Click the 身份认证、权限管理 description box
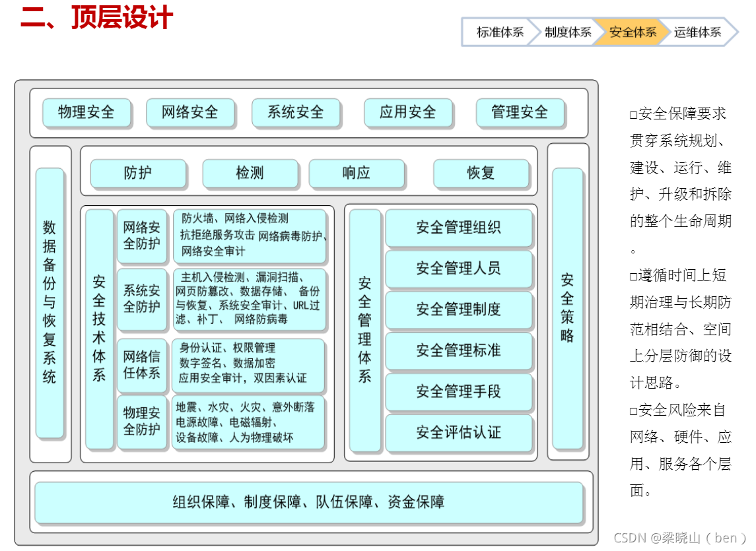The height and width of the screenshot is (551, 756). pyautogui.click(x=249, y=365)
